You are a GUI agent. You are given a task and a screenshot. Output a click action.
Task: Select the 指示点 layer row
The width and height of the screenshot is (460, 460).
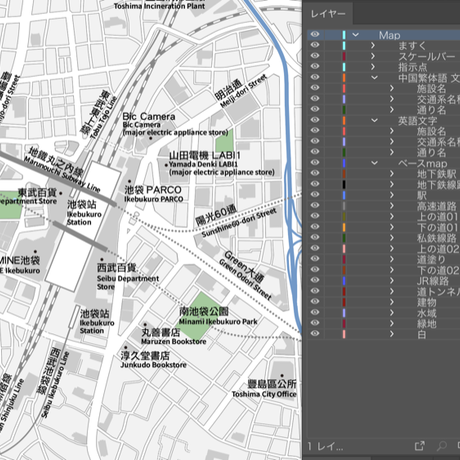click(383, 67)
